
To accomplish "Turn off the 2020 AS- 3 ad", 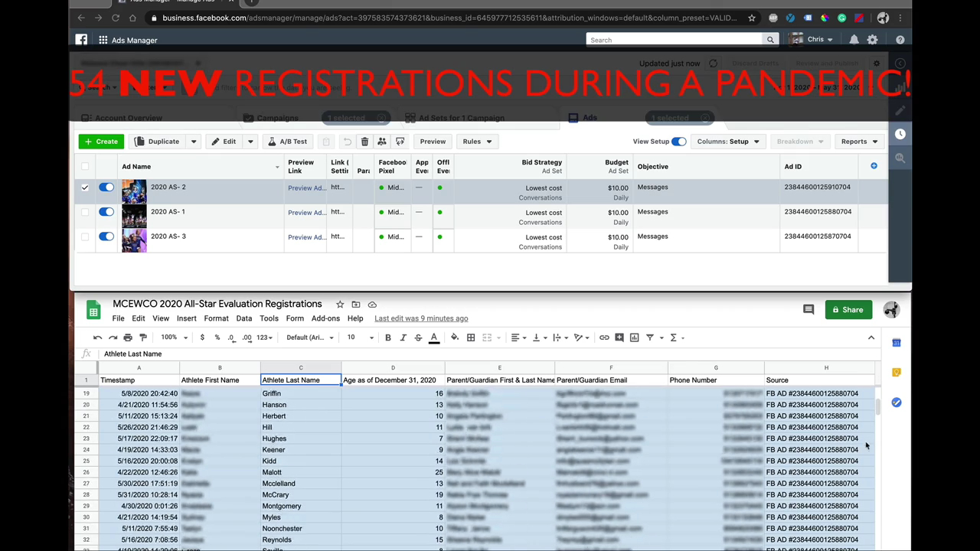I will click(106, 236).
